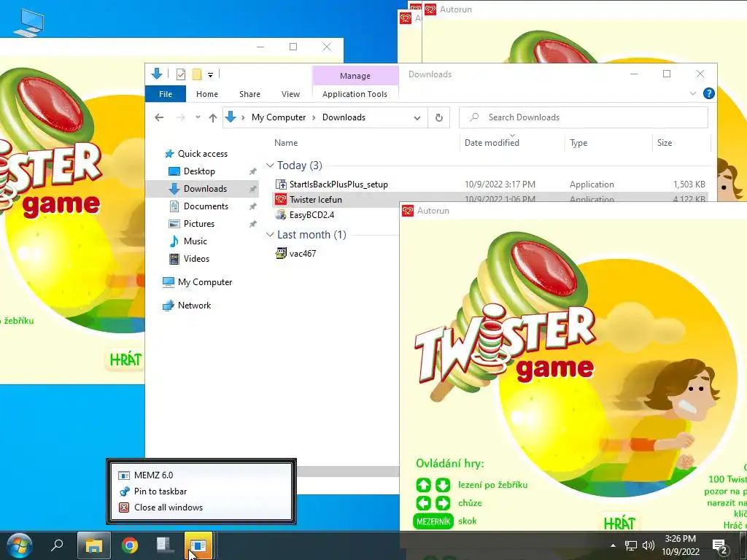The height and width of the screenshot is (560, 747).
Task: Open Desktop in navigation pane
Action: tap(199, 171)
